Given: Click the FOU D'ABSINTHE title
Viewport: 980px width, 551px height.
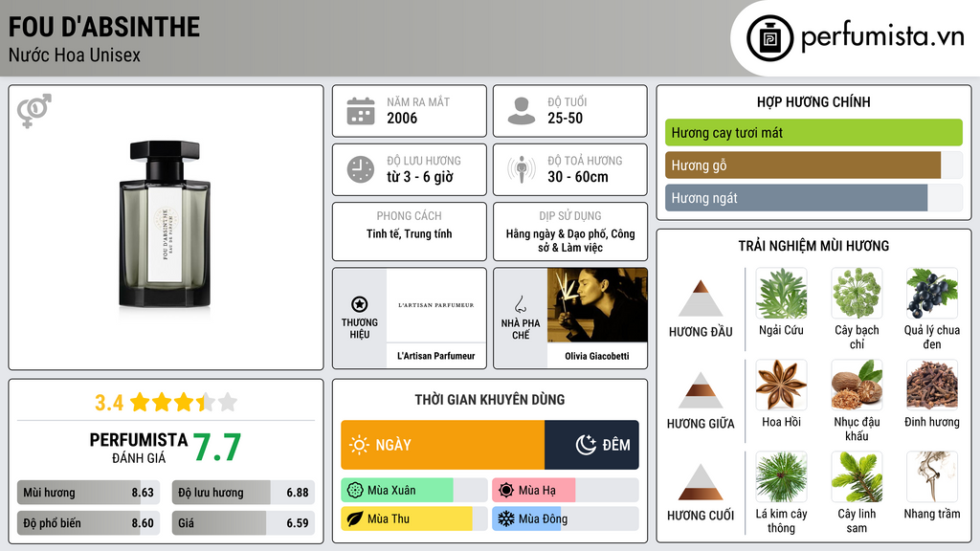Looking at the screenshot, I should (104, 28).
